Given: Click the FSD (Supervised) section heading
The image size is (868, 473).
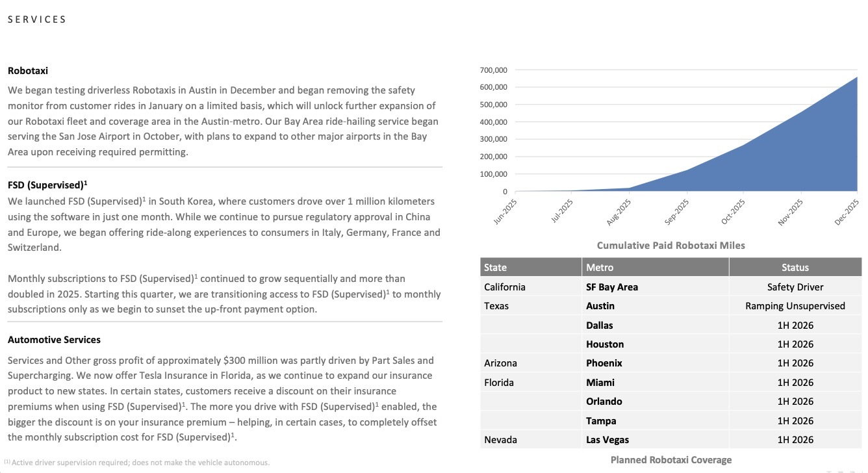Looking at the screenshot, I should tap(47, 185).
